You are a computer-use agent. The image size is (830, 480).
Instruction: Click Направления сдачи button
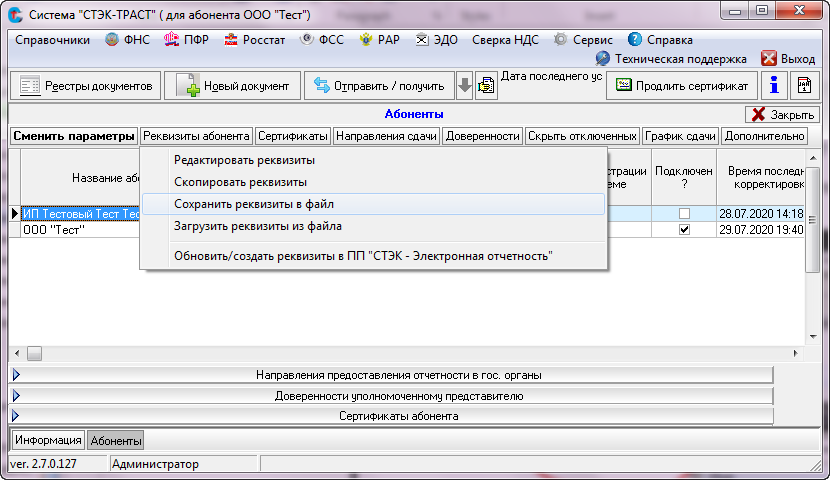[386, 136]
